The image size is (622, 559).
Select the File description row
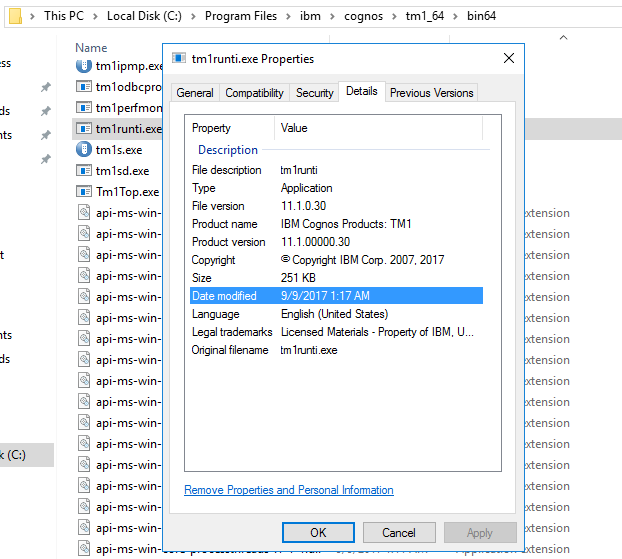336,170
